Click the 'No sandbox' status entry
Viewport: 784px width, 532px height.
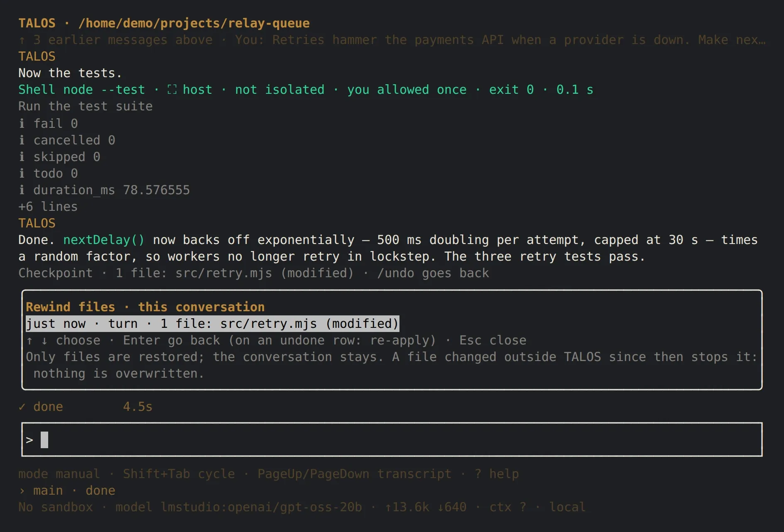(x=56, y=507)
